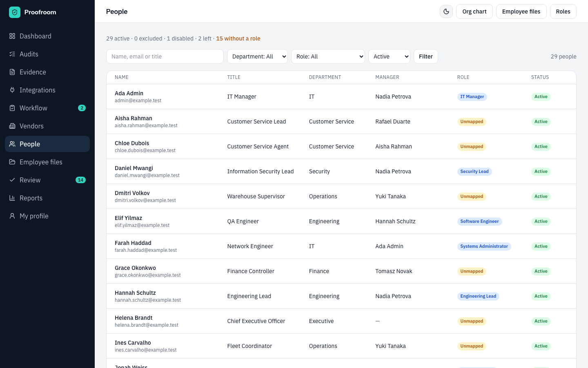The width and height of the screenshot is (588, 368).
Task: Click the Employee files header button
Action: pos(521,11)
